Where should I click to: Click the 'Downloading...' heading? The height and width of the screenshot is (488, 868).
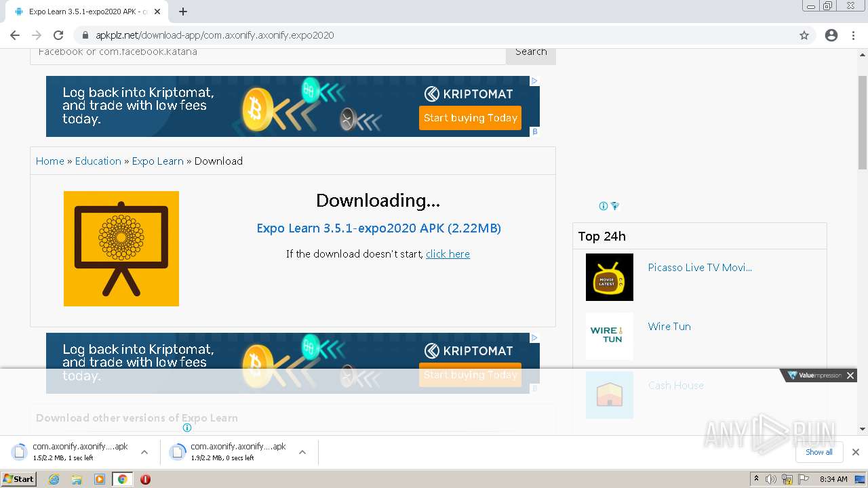point(378,201)
